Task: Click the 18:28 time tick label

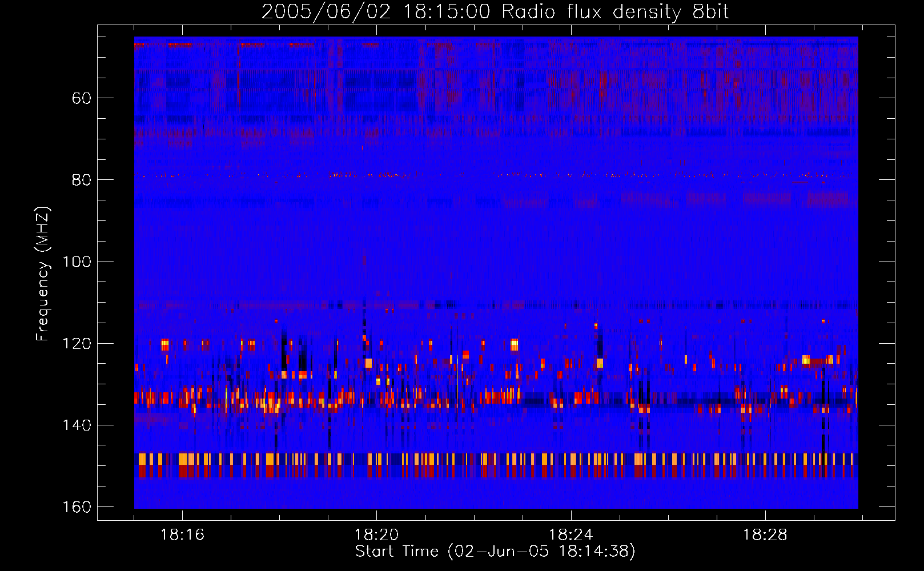Action: (x=765, y=535)
